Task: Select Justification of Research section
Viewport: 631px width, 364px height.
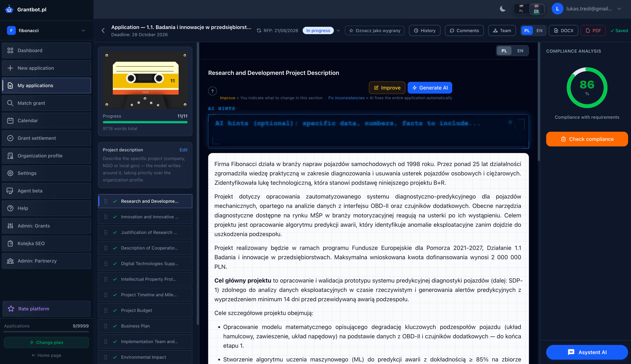Action: click(x=145, y=232)
